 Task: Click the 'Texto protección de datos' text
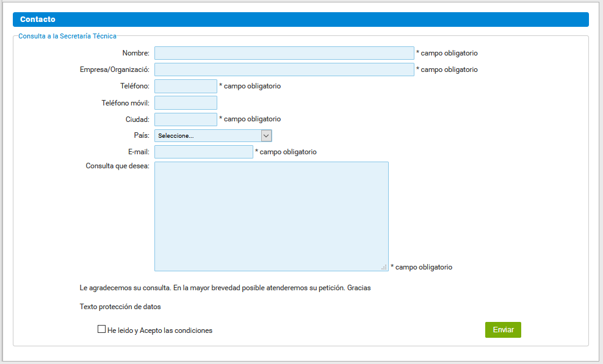click(120, 307)
